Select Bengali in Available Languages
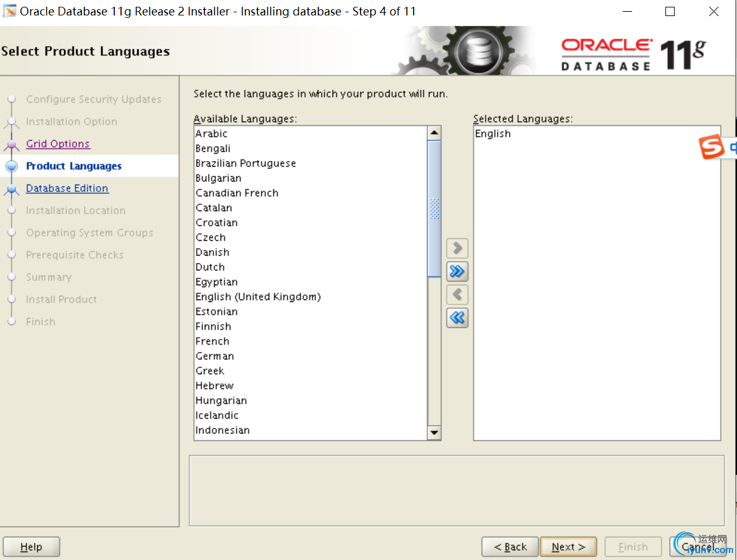This screenshot has height=560, width=737. (310, 149)
